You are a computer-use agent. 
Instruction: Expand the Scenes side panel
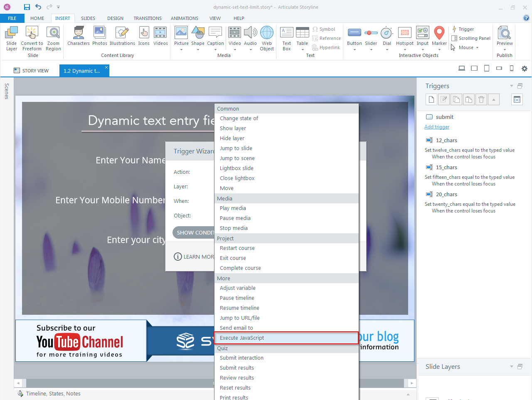point(7,91)
